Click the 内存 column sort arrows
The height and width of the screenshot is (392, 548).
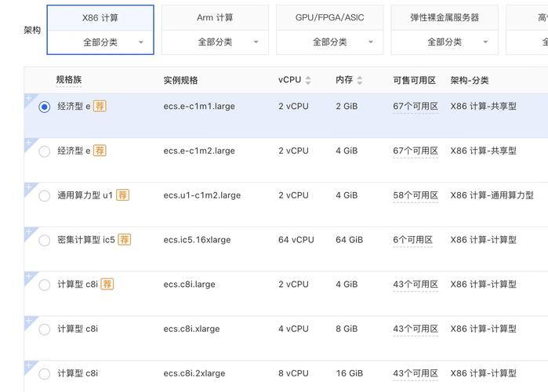[360, 80]
